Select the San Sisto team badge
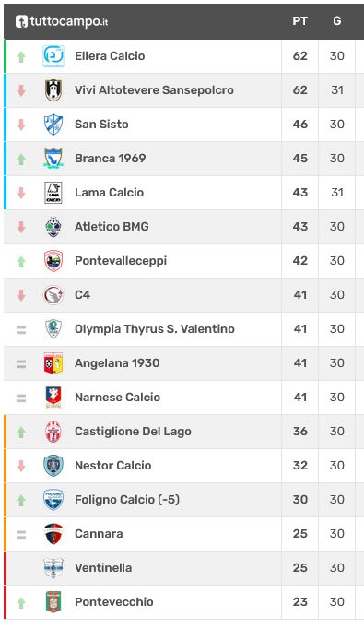 coord(53,125)
